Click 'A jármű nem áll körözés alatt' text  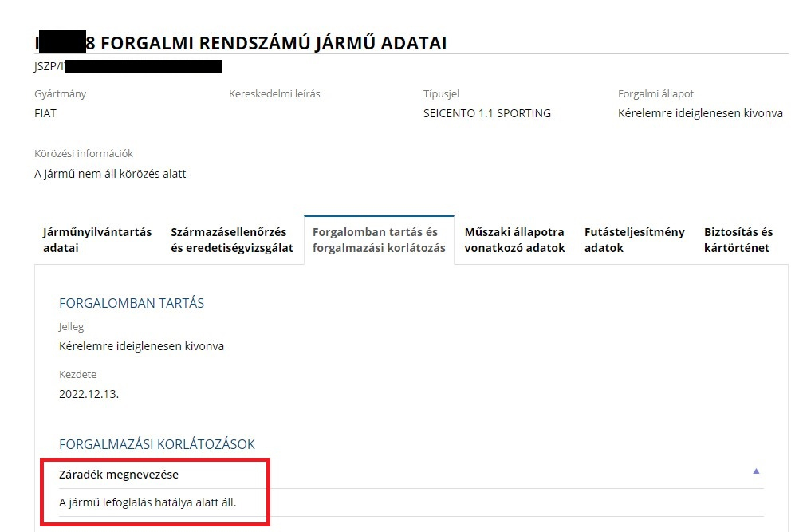click(110, 174)
